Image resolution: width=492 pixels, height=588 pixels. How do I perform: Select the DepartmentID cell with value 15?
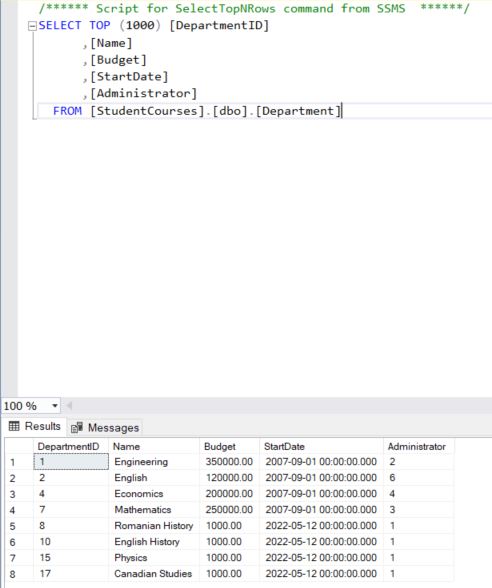click(x=71, y=558)
